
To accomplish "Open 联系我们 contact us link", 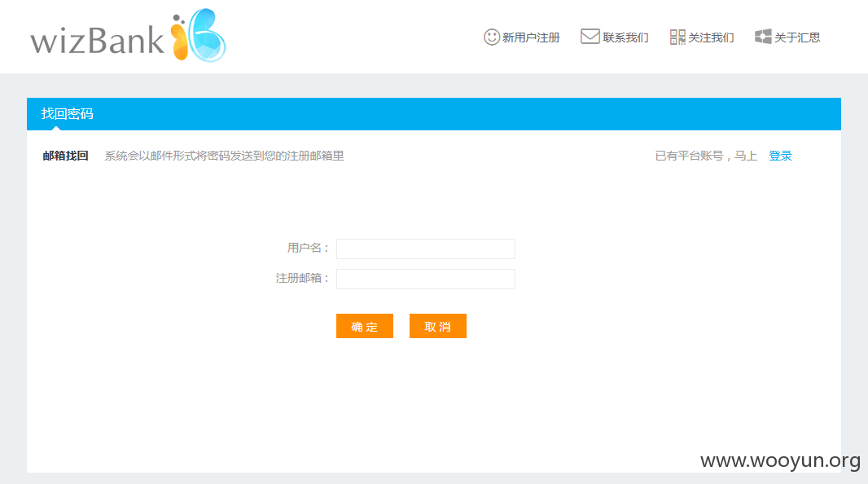I will (x=625, y=37).
